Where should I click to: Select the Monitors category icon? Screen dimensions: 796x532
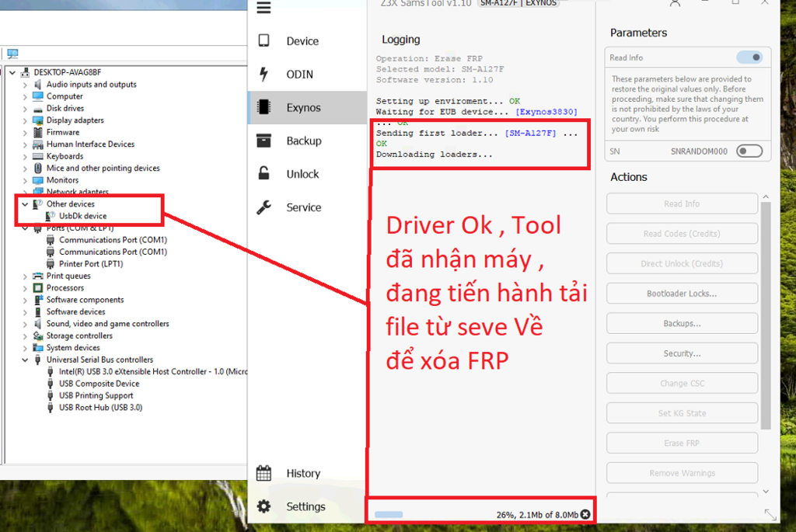pyautogui.click(x=37, y=180)
